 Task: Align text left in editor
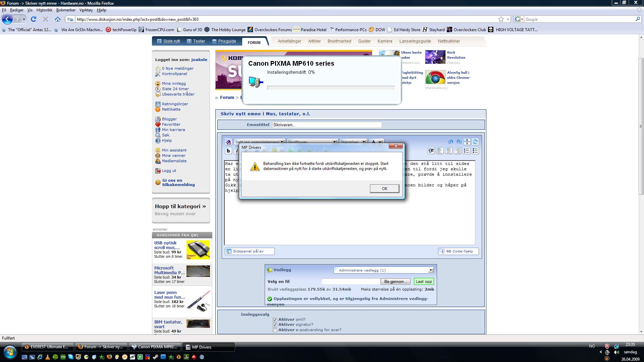pos(440,151)
